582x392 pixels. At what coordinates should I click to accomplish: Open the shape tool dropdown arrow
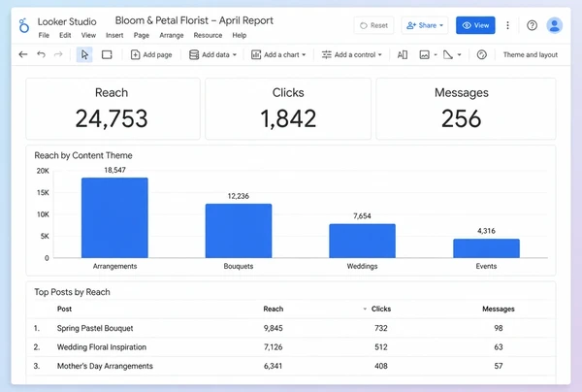[459, 55]
